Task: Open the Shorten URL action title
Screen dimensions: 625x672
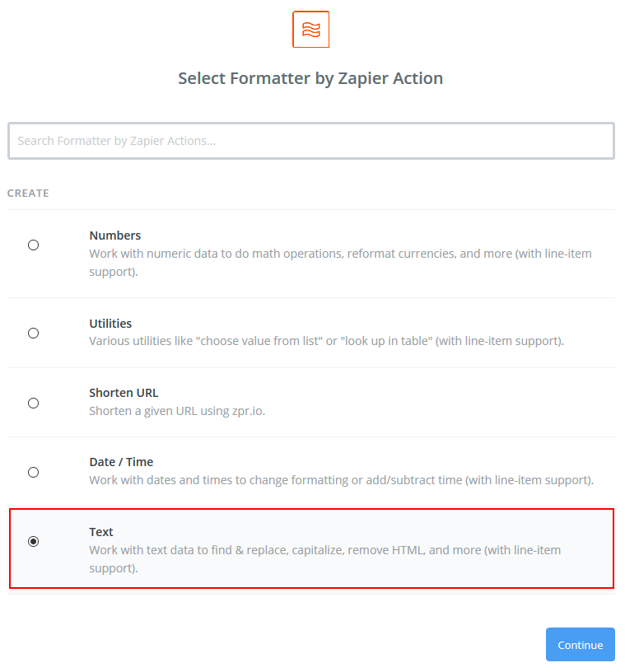Action: click(124, 393)
